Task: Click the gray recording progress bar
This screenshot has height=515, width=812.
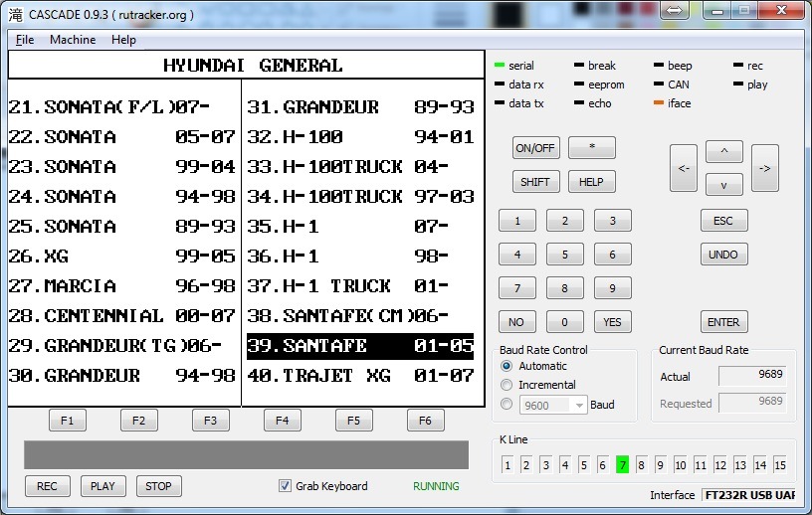Action: coord(246,455)
